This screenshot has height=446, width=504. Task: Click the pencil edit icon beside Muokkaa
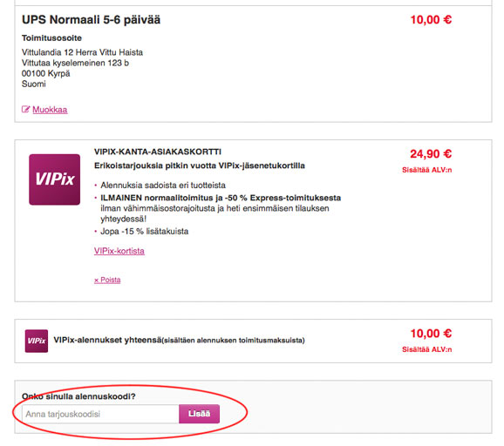[x=25, y=110]
